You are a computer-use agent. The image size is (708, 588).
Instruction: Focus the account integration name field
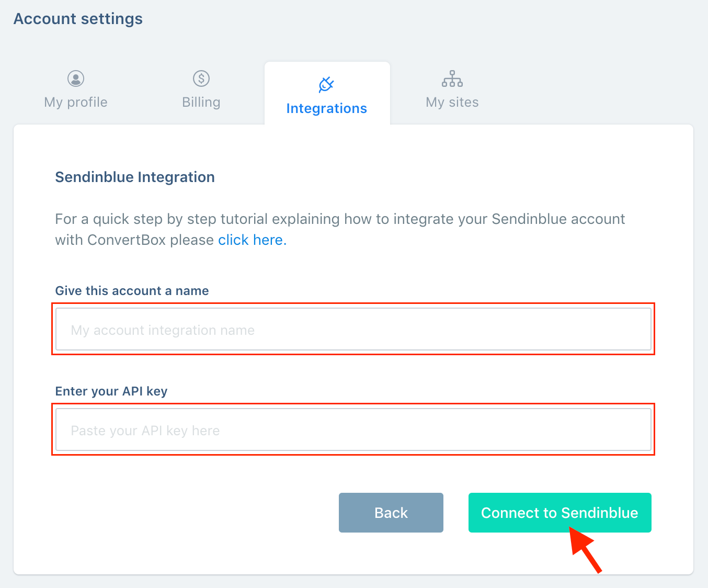(353, 329)
